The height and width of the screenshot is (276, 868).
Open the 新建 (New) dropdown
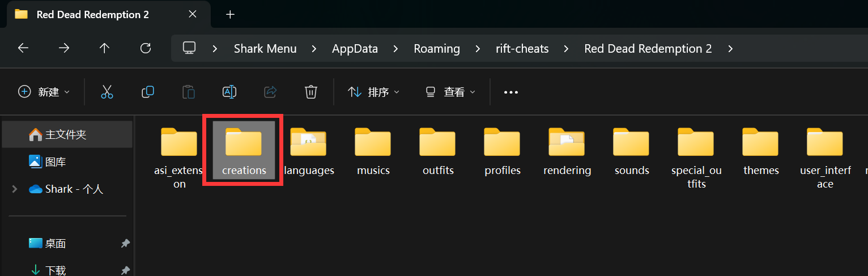coord(44,92)
